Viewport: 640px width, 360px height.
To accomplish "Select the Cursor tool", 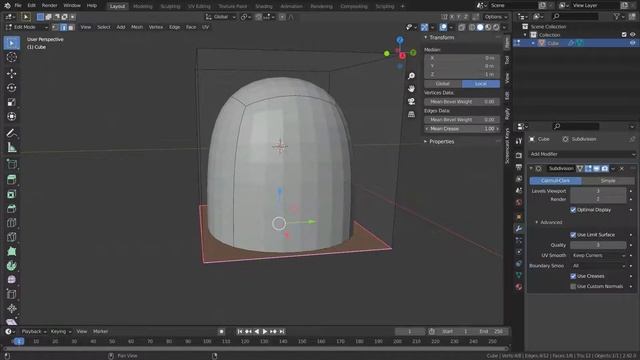I will click(x=11, y=57).
